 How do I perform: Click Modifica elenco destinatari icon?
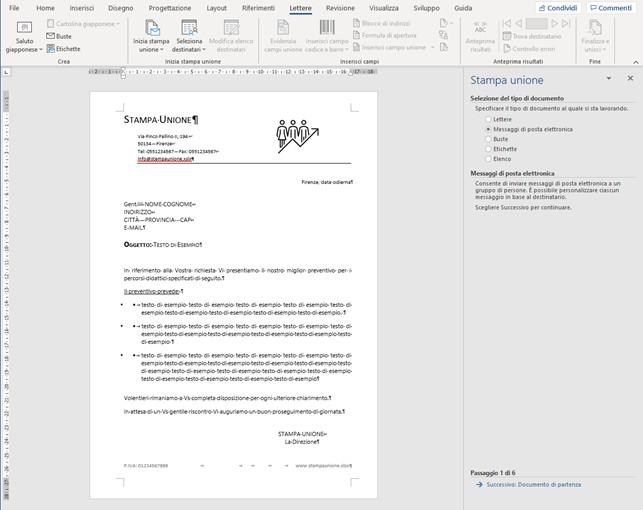point(231,28)
